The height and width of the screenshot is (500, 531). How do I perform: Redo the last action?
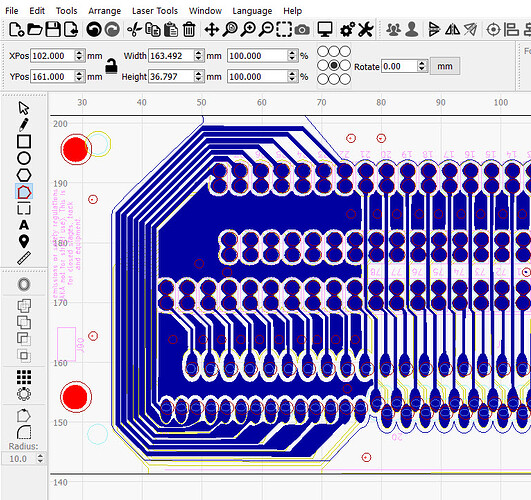112,29
